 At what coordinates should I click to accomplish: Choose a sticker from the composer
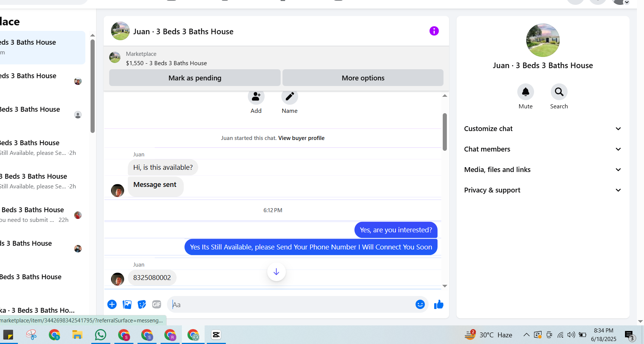click(x=142, y=305)
